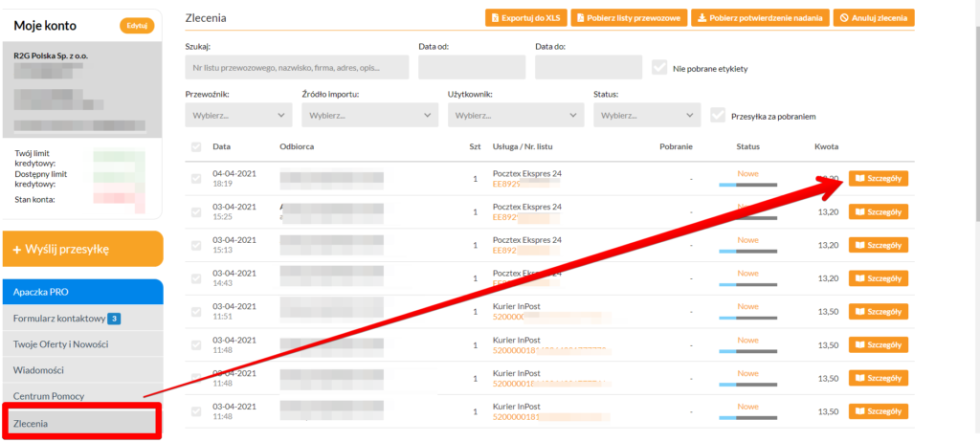Viewport: 980px width, 442px height.
Task: Toggle select-all checkbox in table header
Action: pyautogui.click(x=197, y=147)
